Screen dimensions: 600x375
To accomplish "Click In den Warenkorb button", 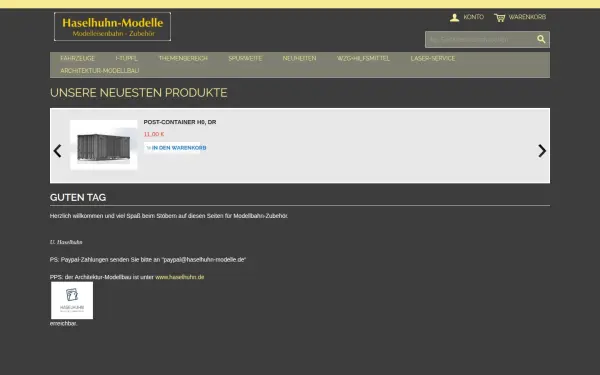I will (x=175, y=148).
